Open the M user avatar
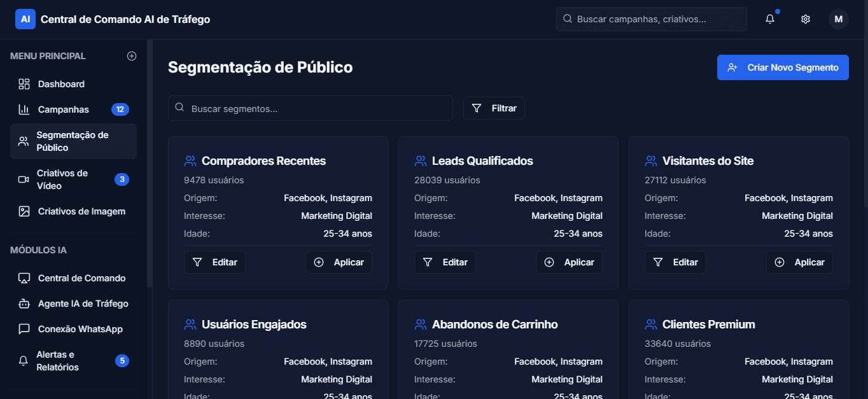868x399 pixels. pyautogui.click(x=839, y=19)
